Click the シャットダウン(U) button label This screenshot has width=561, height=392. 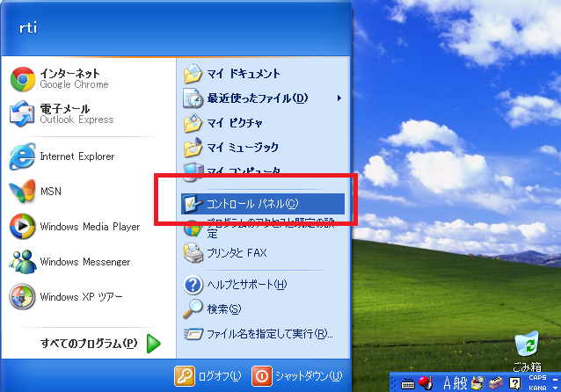(309, 376)
